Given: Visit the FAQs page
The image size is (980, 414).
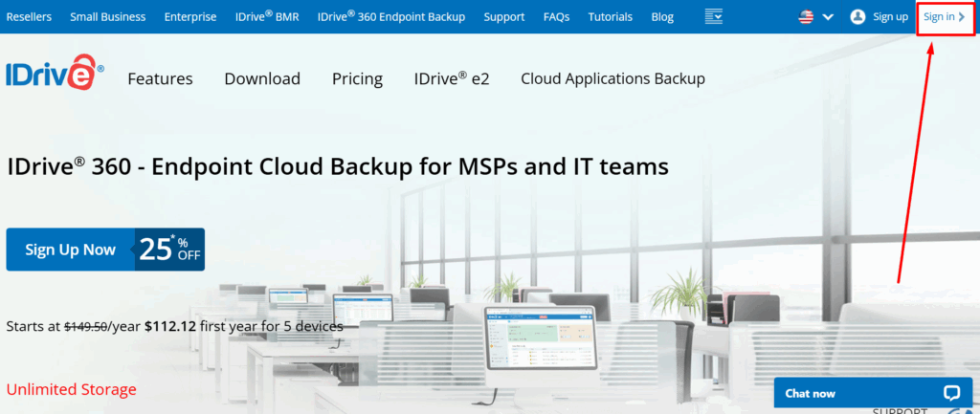Looking at the screenshot, I should click(556, 17).
